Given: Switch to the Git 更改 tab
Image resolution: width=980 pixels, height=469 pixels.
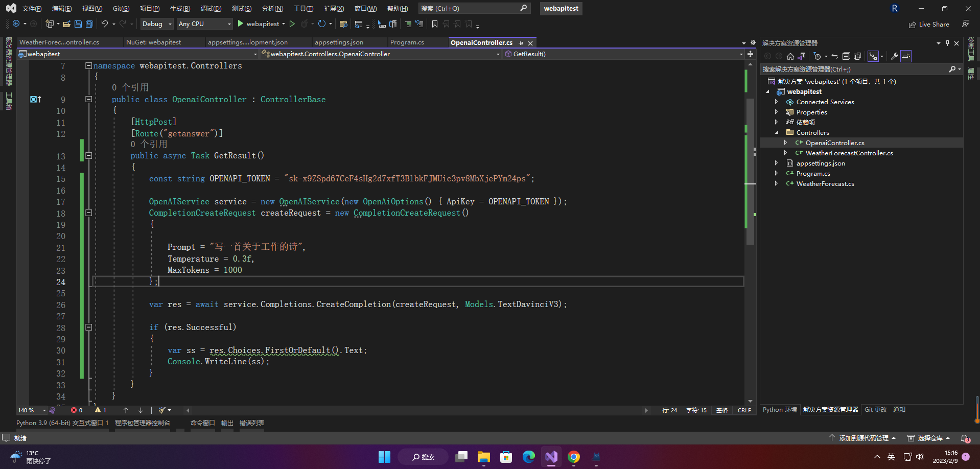Looking at the screenshot, I should [876, 410].
